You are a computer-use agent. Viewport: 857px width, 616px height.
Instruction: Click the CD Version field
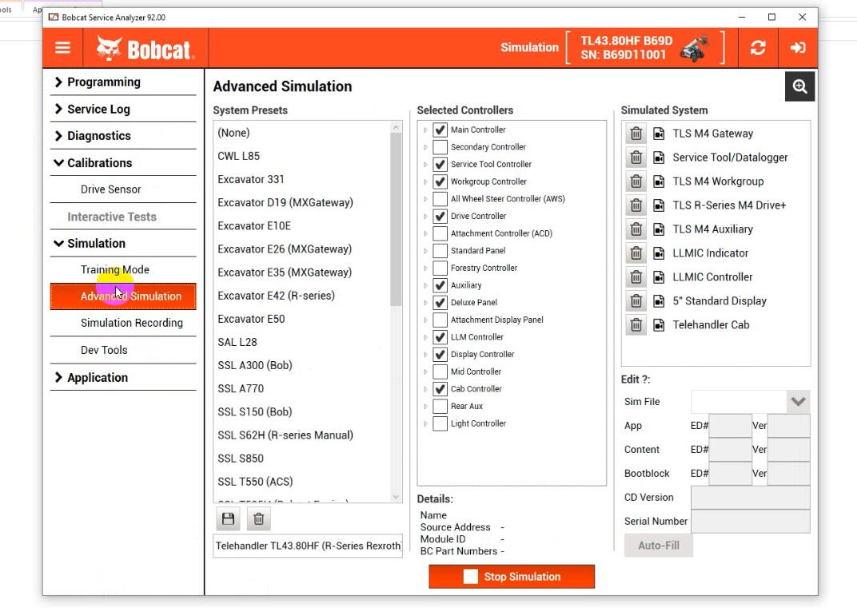[751, 498]
